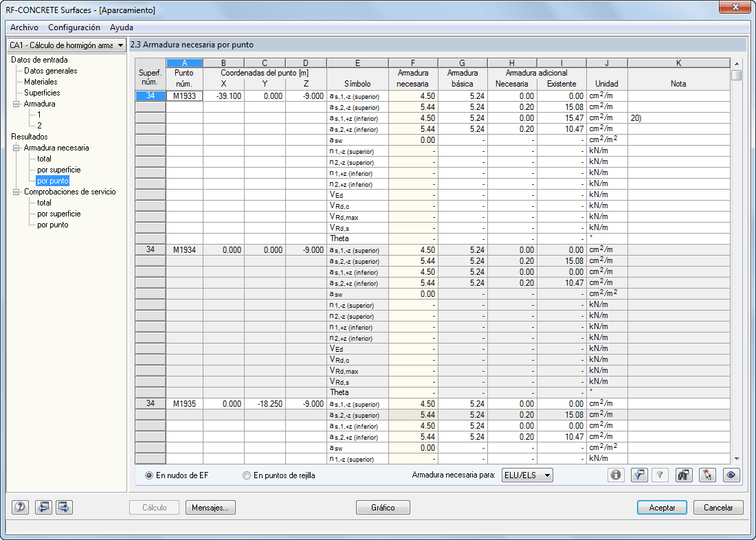This screenshot has height=540, width=756.
Task: Select En nudos de EF radio button
Action: coord(149,475)
